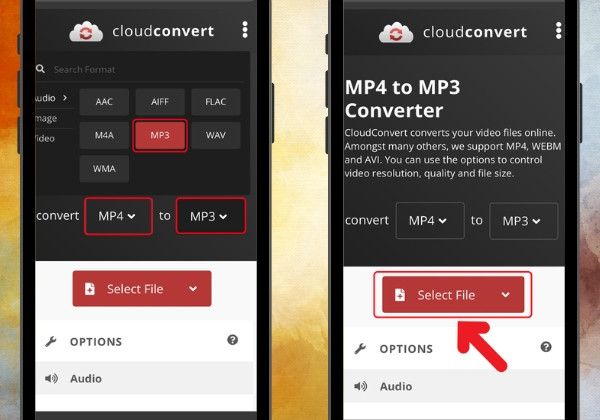Screen dimensions: 600x420
Task: Click the Options wrench icon on right phone
Action: 360,348
